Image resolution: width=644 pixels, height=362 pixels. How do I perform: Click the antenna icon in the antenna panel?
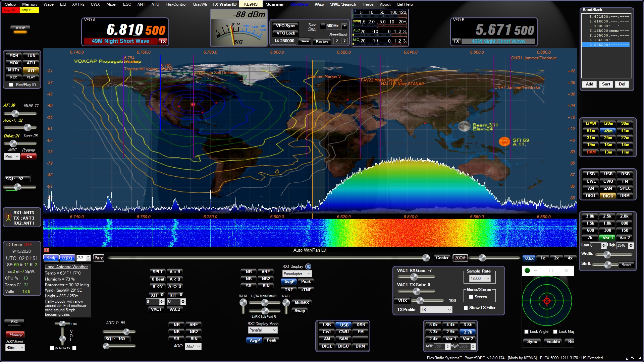(x=8, y=218)
